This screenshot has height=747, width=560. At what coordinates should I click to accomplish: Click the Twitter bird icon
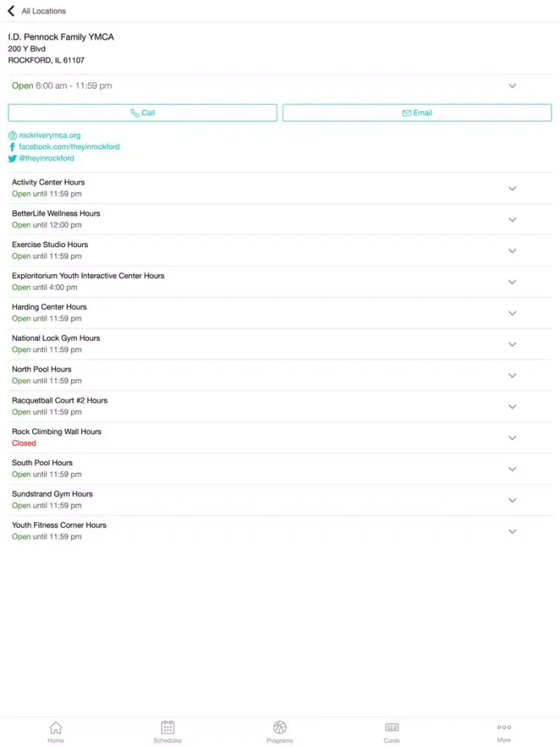point(13,158)
